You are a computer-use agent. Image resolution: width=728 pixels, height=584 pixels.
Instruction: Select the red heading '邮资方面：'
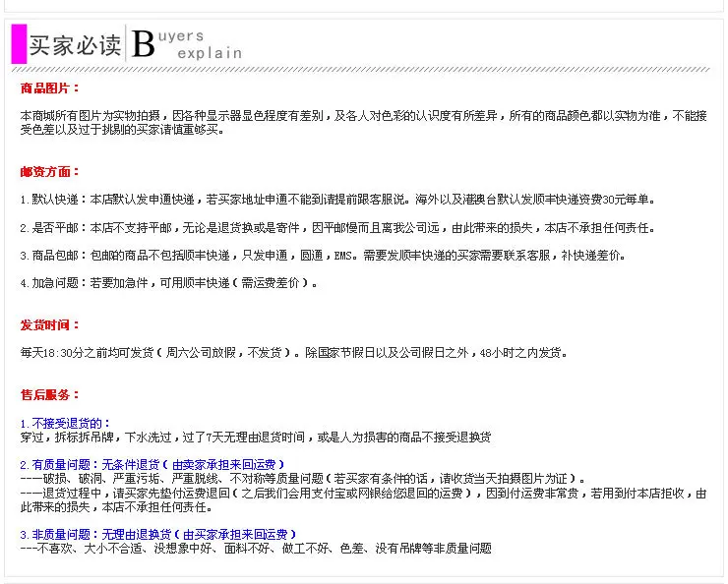(x=49, y=172)
